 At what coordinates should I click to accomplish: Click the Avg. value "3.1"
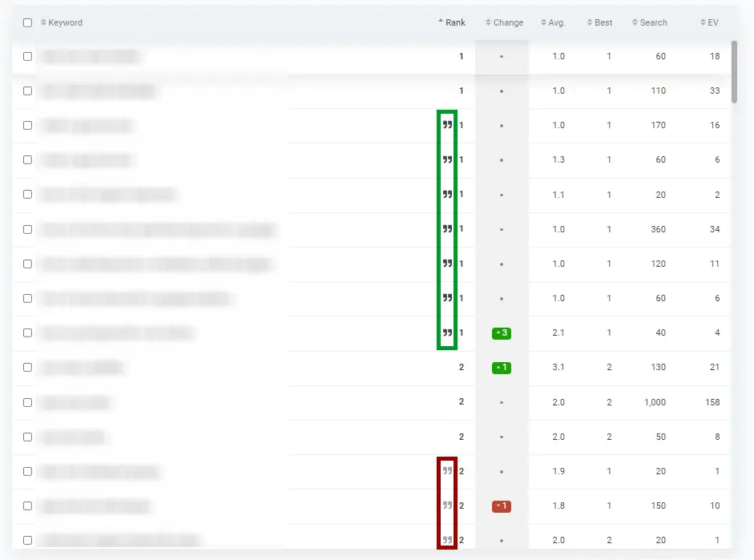point(558,367)
